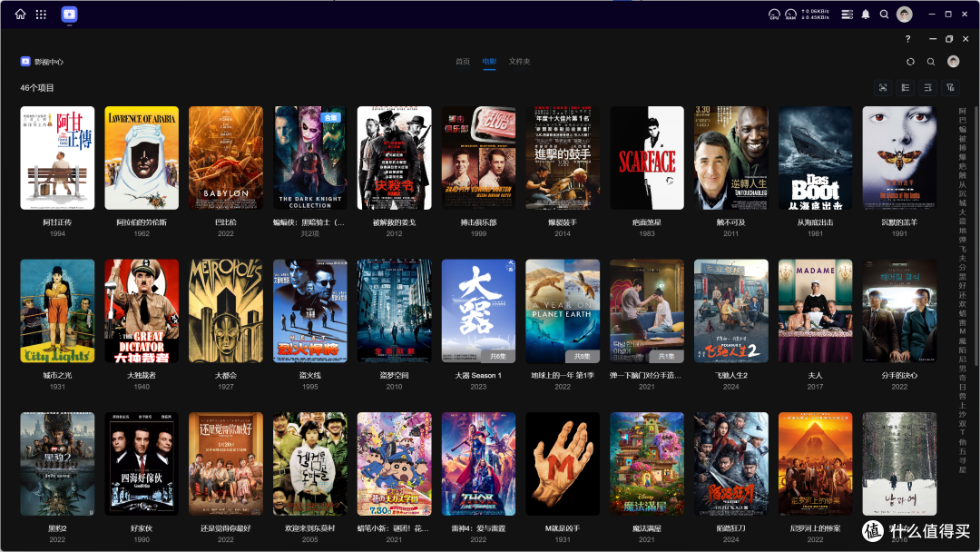This screenshot has height=552, width=980.
Task: Search within the video center
Action: point(931,61)
